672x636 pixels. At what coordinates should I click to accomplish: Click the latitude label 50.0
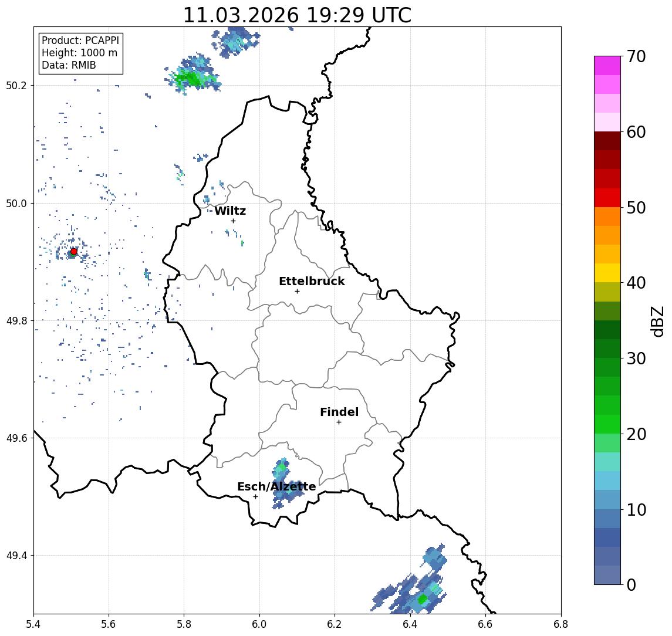16,203
